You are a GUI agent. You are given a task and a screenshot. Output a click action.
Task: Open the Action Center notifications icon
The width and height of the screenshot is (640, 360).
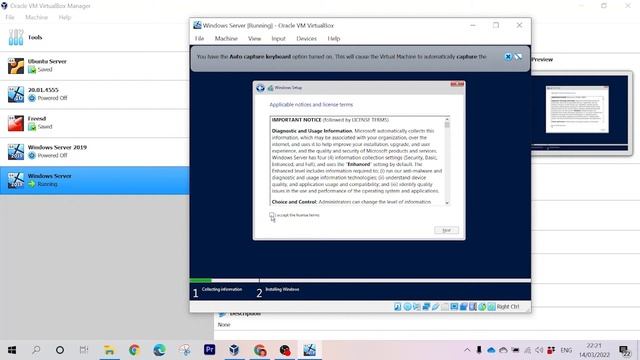pos(624,350)
